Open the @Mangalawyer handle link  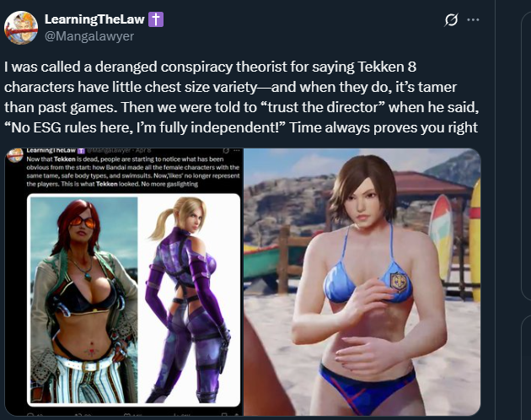coord(89,36)
